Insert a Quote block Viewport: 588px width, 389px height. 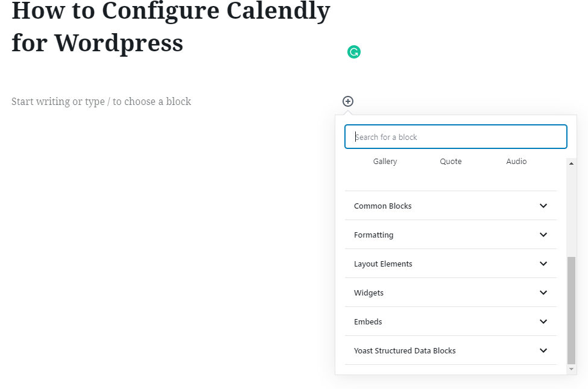[x=450, y=162]
